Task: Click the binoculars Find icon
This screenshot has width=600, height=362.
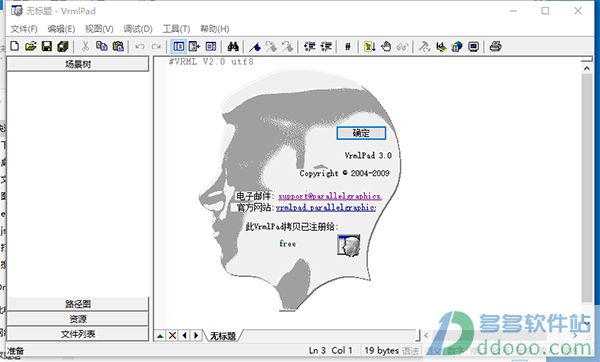Action: [x=233, y=47]
